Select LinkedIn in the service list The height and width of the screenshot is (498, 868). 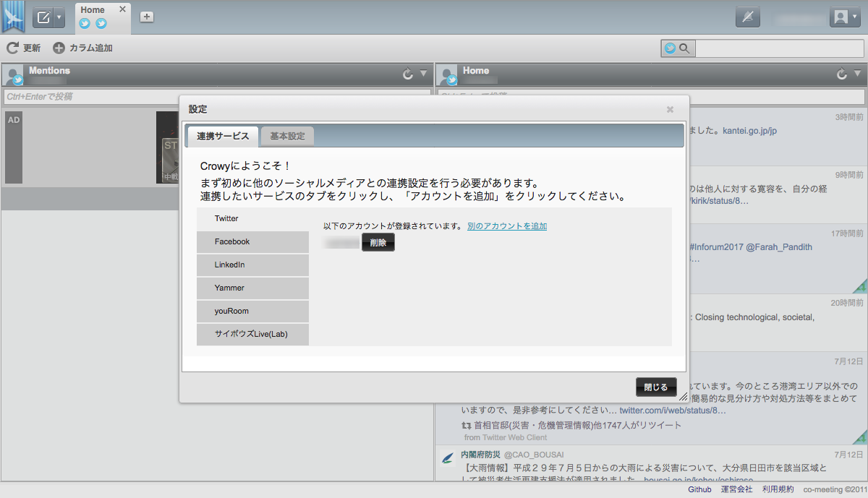click(252, 265)
